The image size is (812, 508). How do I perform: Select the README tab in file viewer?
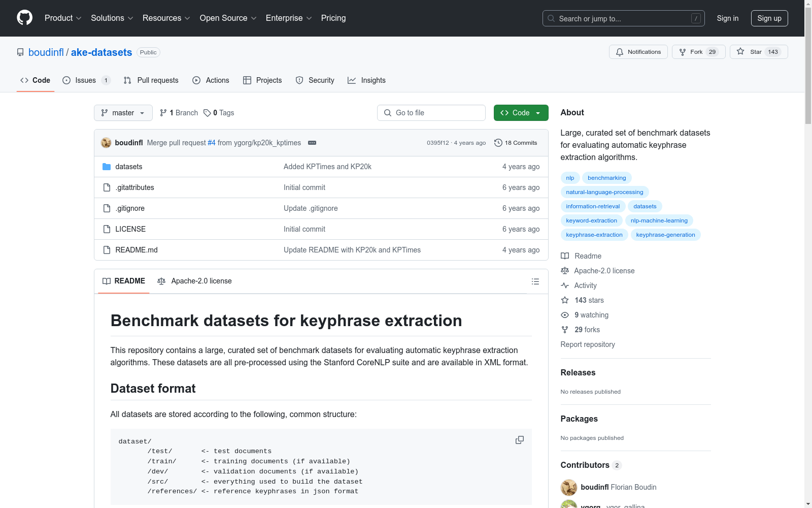(124, 281)
